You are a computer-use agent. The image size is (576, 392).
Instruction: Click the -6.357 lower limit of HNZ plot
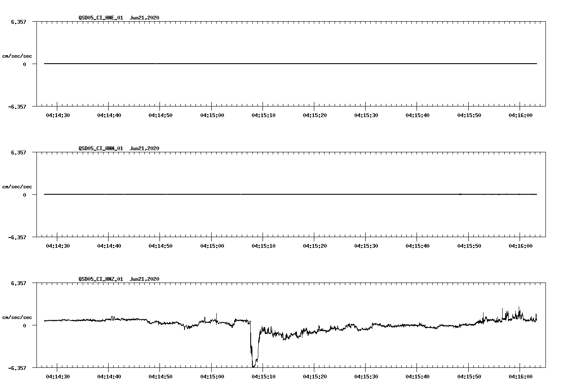click(x=17, y=368)
